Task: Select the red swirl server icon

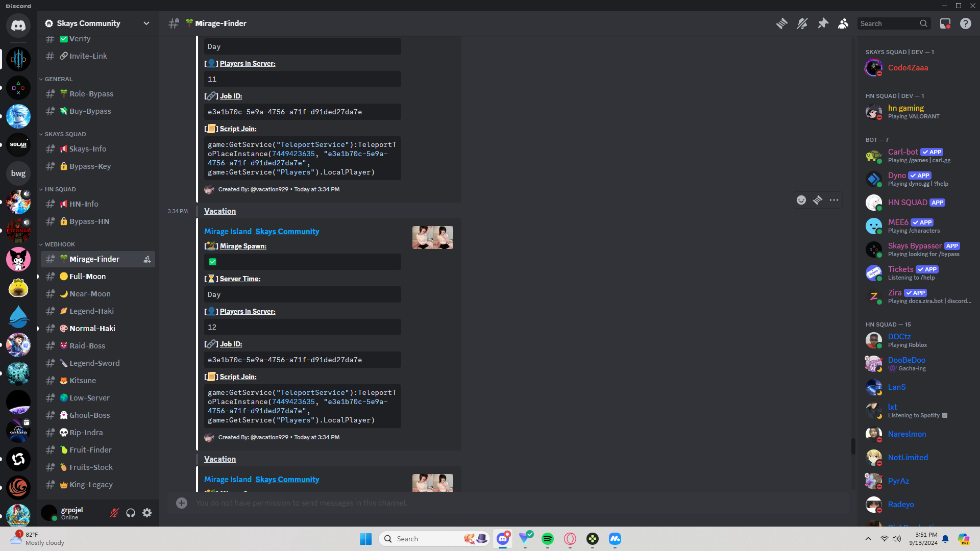Action: click(x=18, y=488)
